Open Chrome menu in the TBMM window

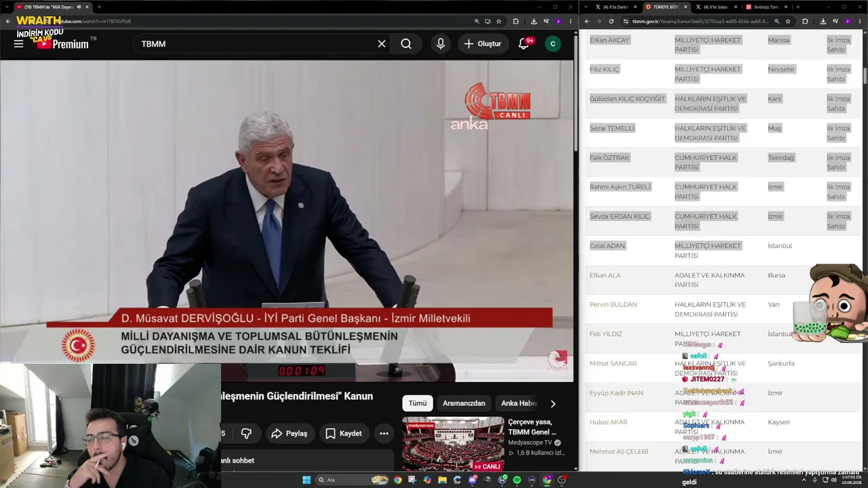coord(859,21)
